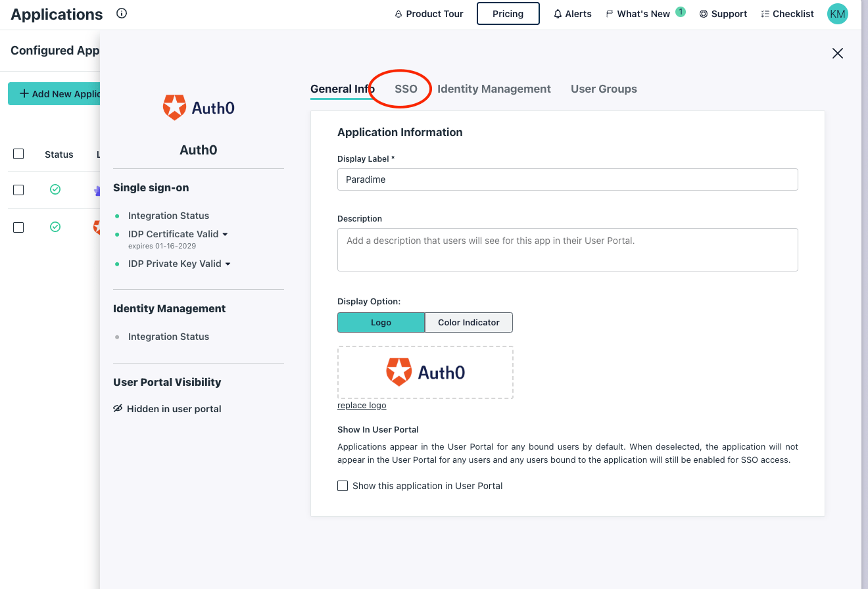The width and height of the screenshot is (868, 589).
Task: Expand IDP Certificate Valid dropdown
Action: [225, 234]
